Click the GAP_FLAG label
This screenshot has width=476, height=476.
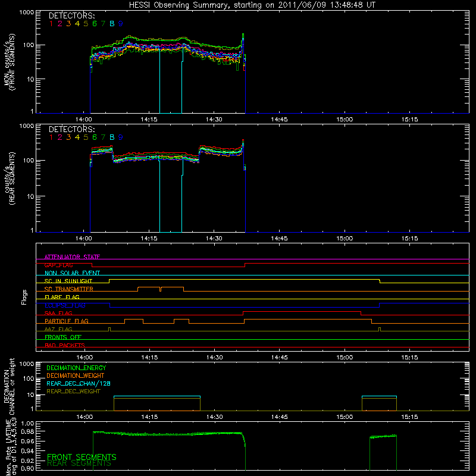(58, 265)
